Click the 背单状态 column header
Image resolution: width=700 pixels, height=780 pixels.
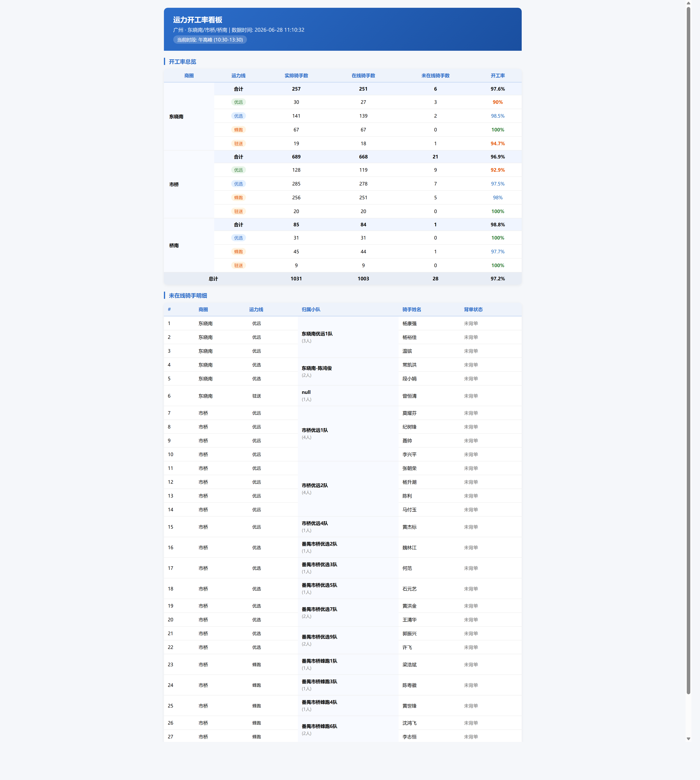(x=473, y=310)
